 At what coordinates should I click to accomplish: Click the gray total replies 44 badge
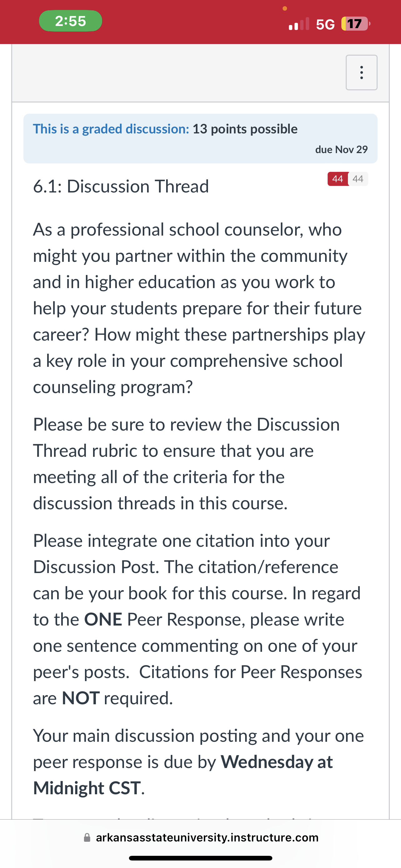click(358, 179)
